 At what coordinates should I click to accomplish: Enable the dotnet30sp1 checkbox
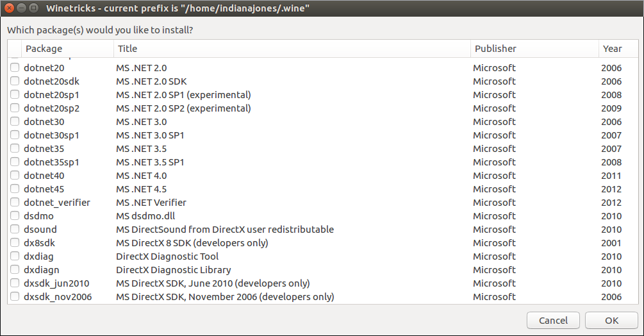tap(15, 135)
